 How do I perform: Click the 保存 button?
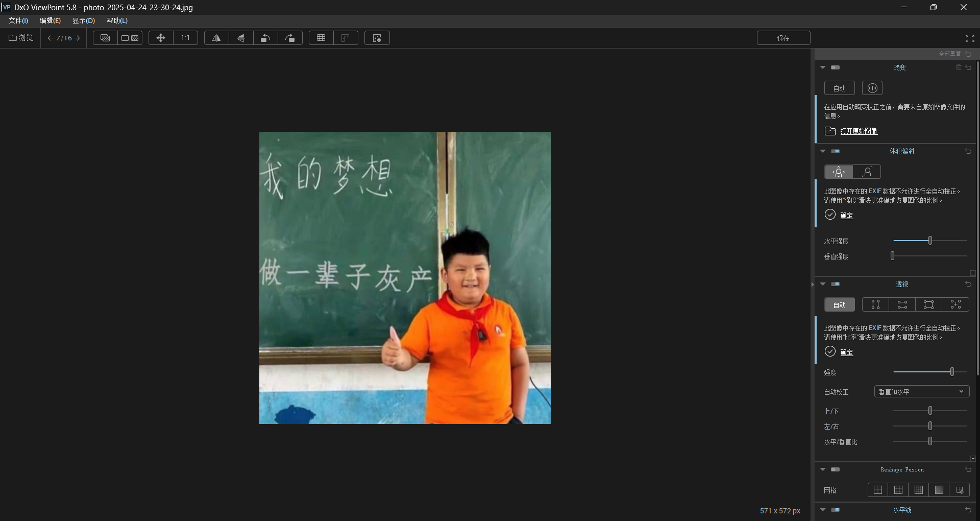coord(783,37)
